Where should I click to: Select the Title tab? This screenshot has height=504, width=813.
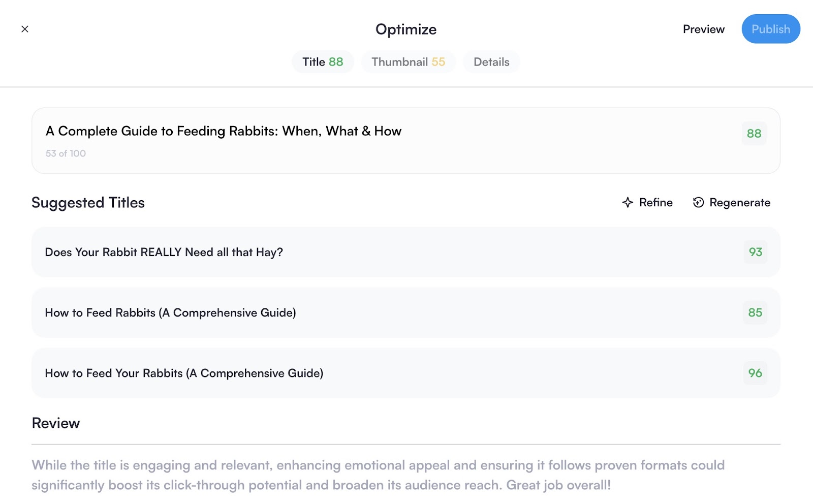point(322,61)
